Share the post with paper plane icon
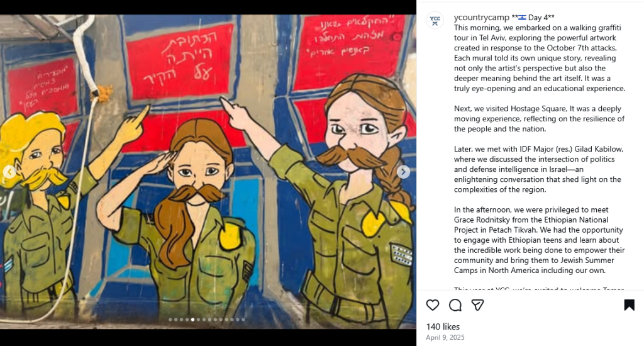This screenshot has height=346, width=644. click(477, 305)
